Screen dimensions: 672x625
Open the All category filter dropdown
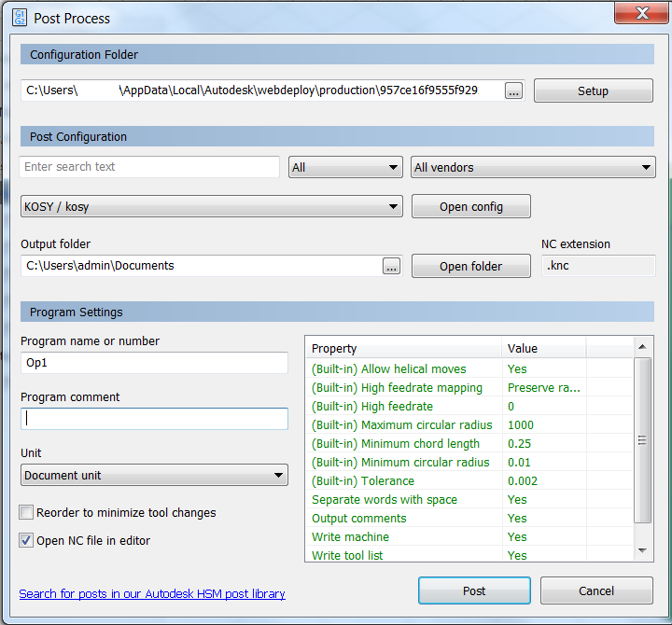(345, 168)
